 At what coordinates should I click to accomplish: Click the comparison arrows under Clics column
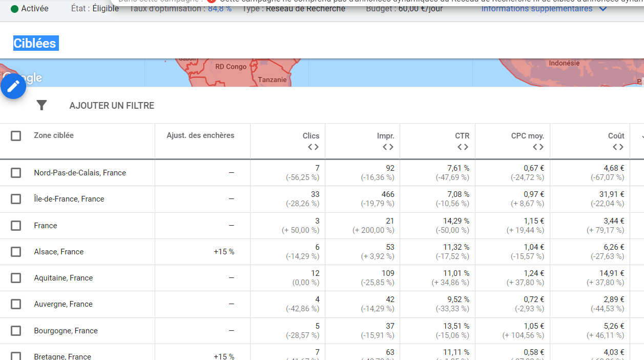313,147
